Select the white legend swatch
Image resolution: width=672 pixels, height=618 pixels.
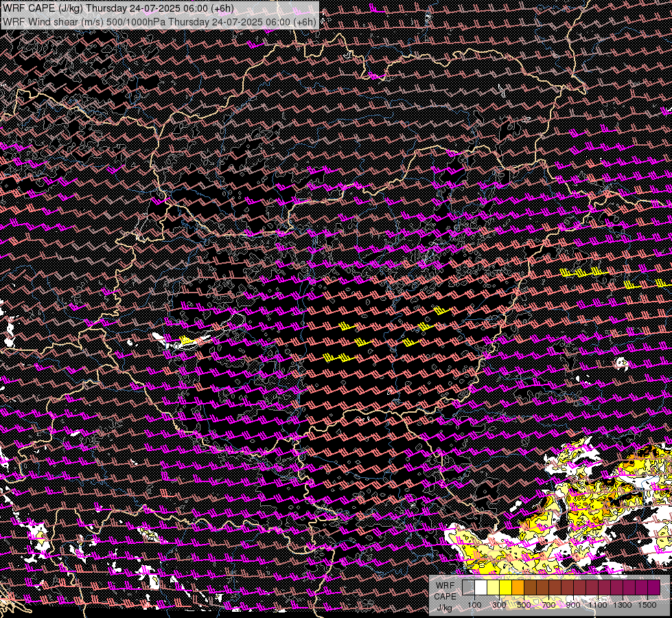point(481,587)
